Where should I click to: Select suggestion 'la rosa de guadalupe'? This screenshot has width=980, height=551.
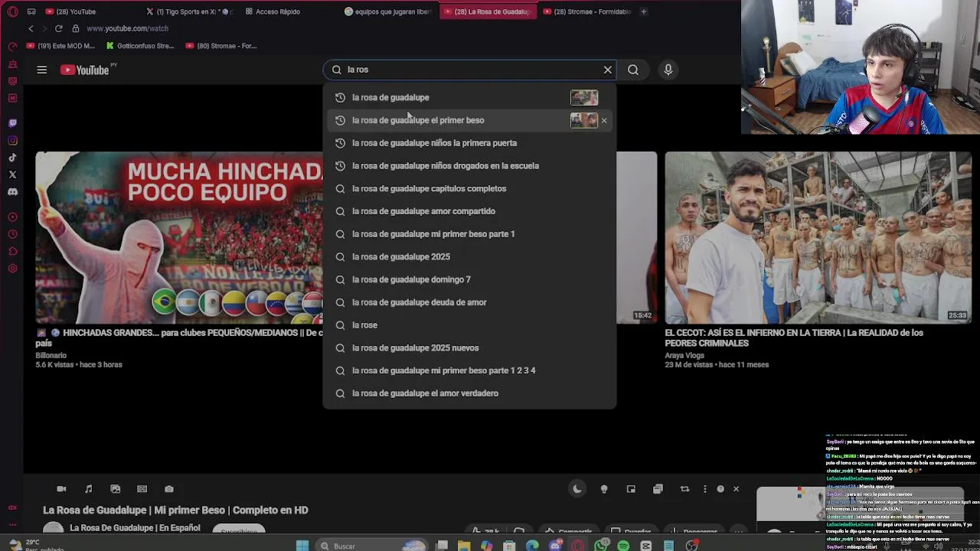tap(469, 97)
